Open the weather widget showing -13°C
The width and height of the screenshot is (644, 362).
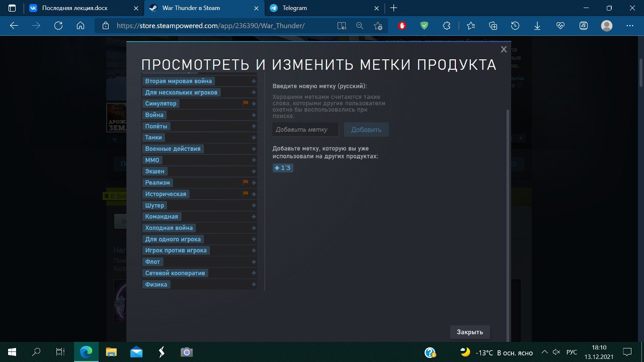click(497, 352)
